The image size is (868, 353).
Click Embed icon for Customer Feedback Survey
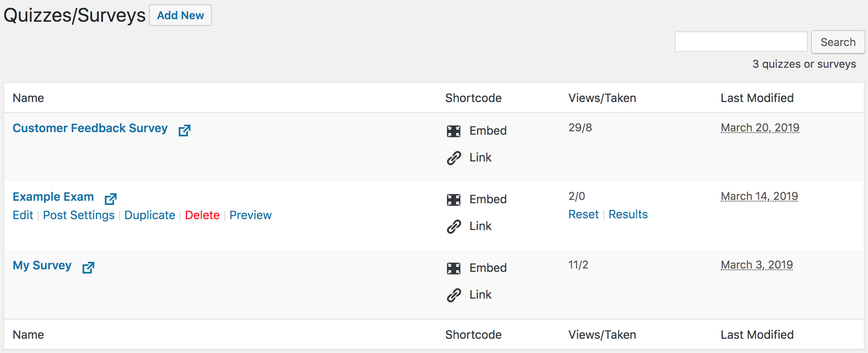pos(454,131)
